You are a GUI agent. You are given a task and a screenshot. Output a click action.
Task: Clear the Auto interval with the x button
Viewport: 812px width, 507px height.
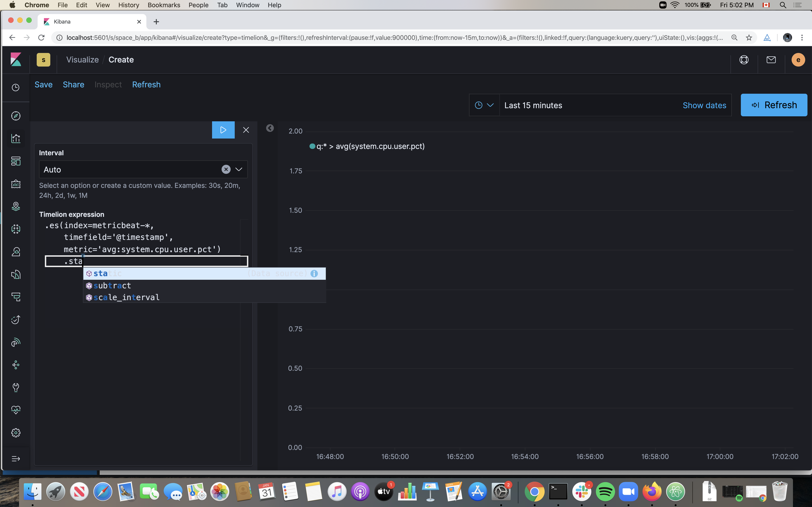pyautogui.click(x=226, y=169)
